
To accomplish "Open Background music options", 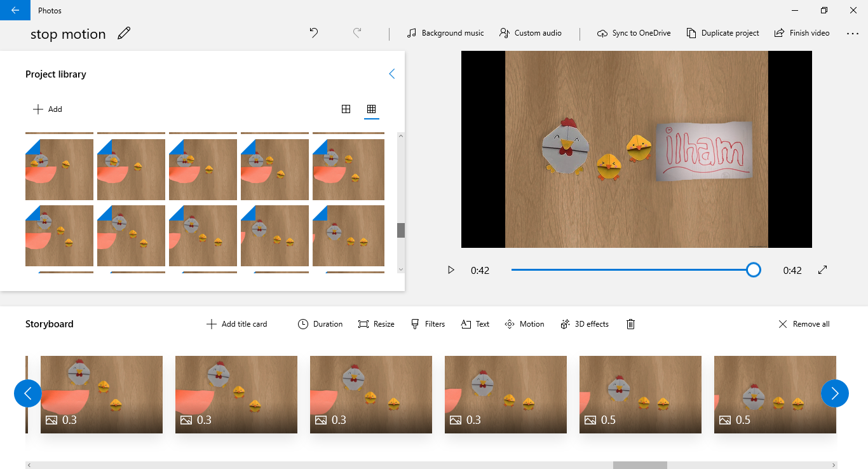I will (445, 33).
